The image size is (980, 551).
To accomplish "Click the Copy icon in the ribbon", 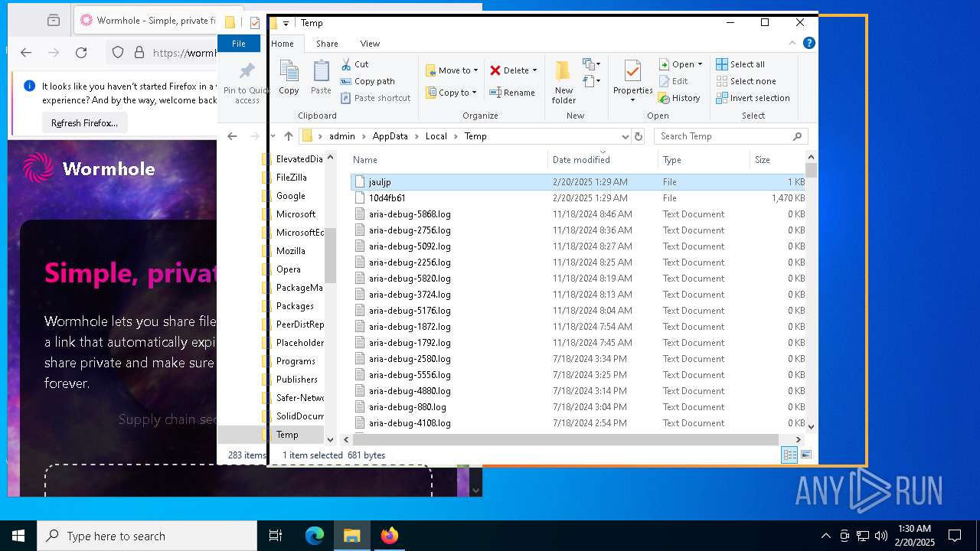I will (x=289, y=78).
